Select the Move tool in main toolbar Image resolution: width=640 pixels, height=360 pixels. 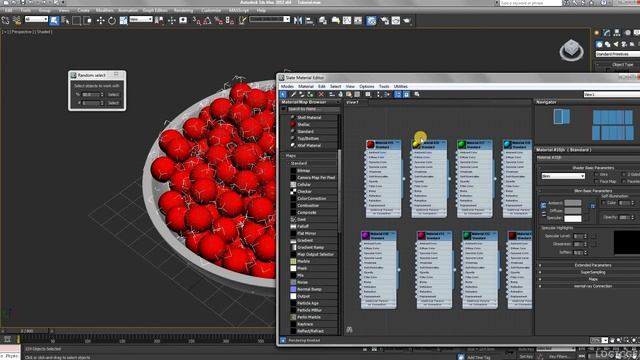tap(100, 20)
